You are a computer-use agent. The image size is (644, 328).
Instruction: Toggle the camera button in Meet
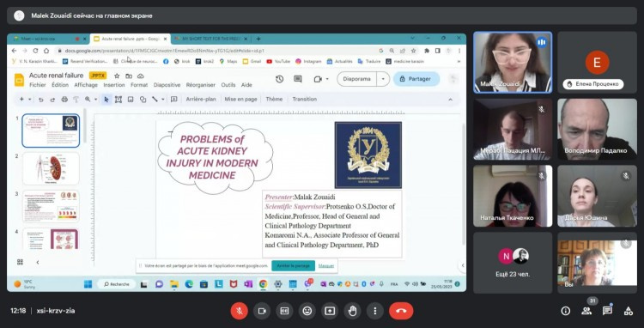(x=262, y=311)
